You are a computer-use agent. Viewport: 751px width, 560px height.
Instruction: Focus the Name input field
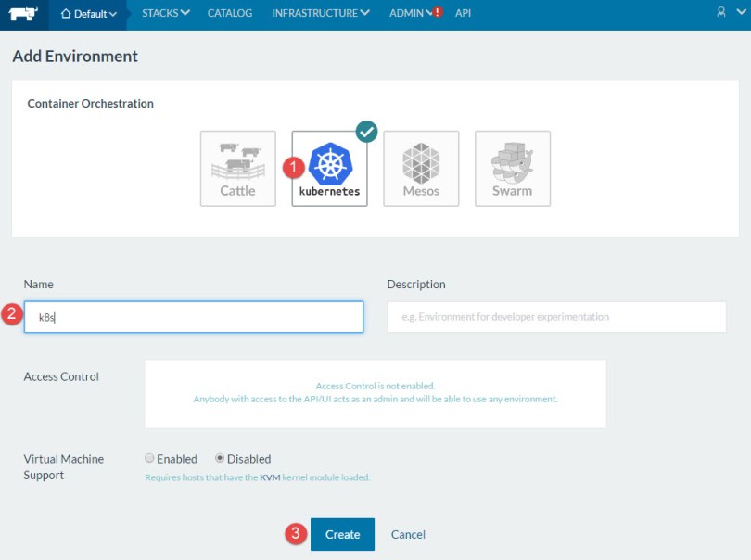193,317
